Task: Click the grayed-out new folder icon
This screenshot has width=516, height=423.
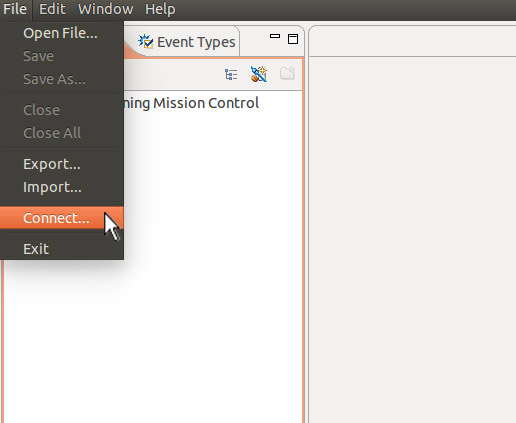Action: point(287,73)
